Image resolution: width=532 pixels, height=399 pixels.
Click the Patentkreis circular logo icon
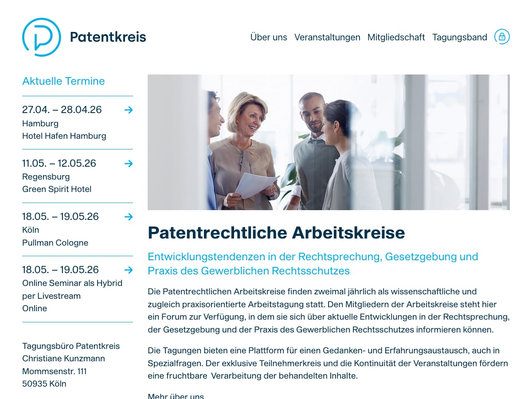coord(42,37)
